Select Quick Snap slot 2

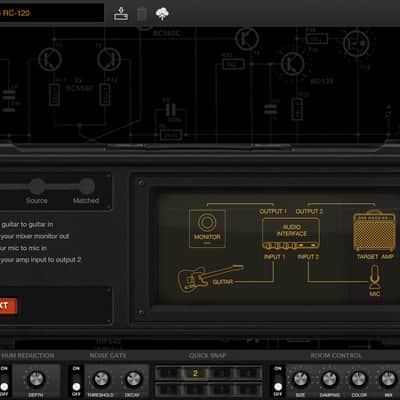[195, 373]
